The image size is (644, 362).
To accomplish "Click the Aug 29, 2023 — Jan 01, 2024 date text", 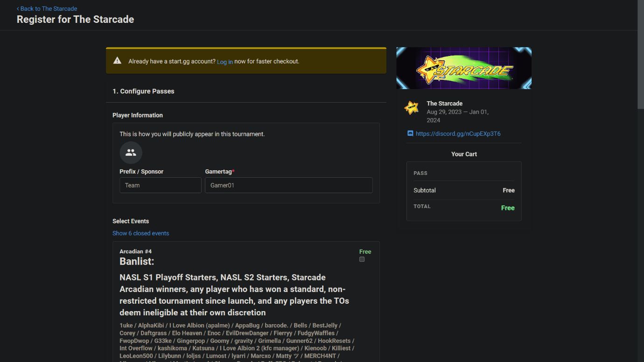I will (457, 116).
